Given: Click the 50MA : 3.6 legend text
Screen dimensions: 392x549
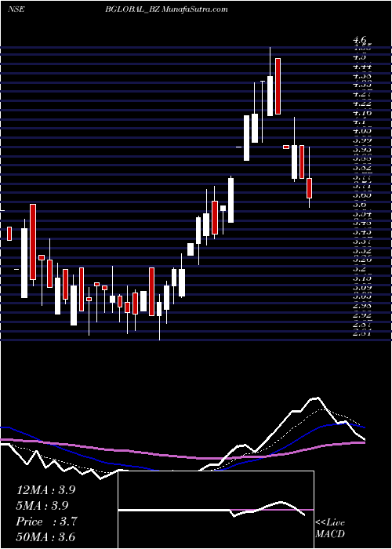Looking at the screenshot, I should (x=45, y=537).
